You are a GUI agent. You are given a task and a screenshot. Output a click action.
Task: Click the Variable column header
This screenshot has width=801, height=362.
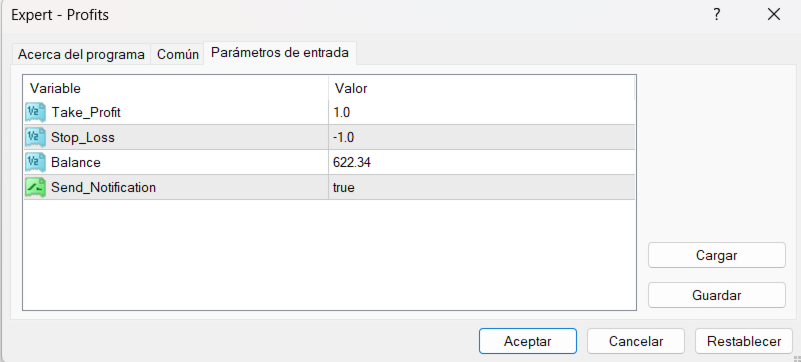176,88
